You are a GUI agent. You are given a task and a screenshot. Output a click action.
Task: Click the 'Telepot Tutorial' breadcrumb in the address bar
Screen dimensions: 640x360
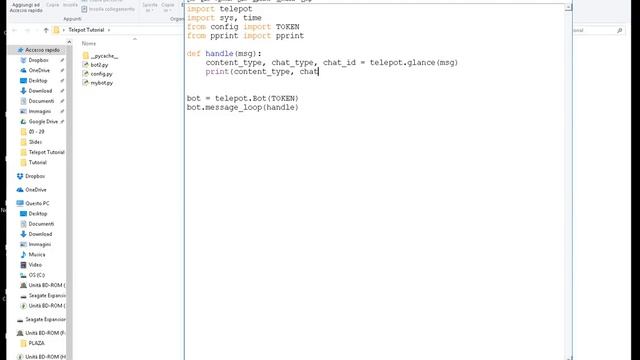pos(86,30)
